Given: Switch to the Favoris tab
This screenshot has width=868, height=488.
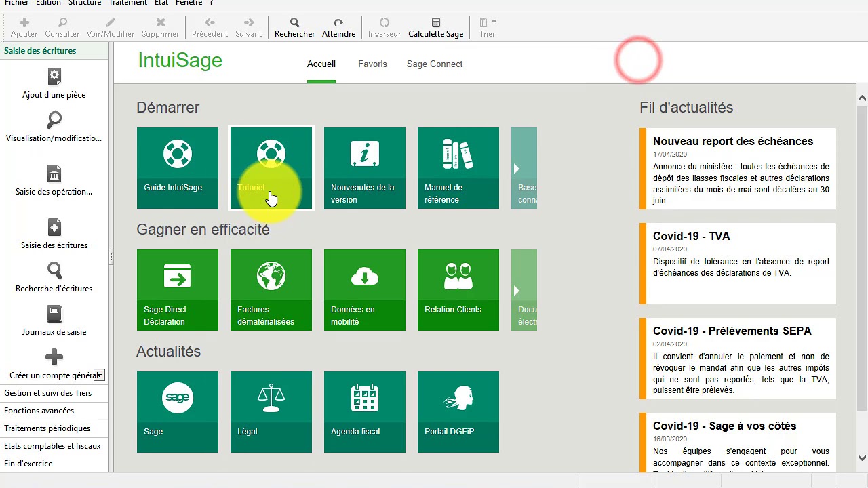Looking at the screenshot, I should click(x=372, y=64).
